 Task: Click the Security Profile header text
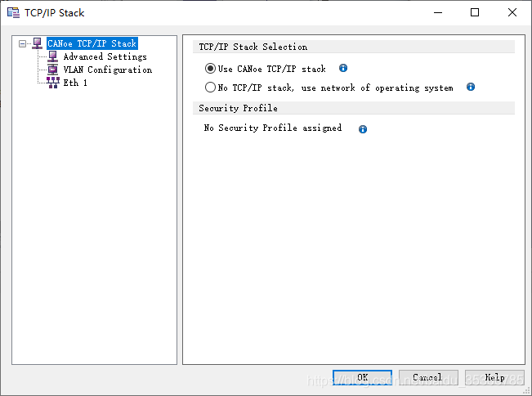[x=238, y=108]
